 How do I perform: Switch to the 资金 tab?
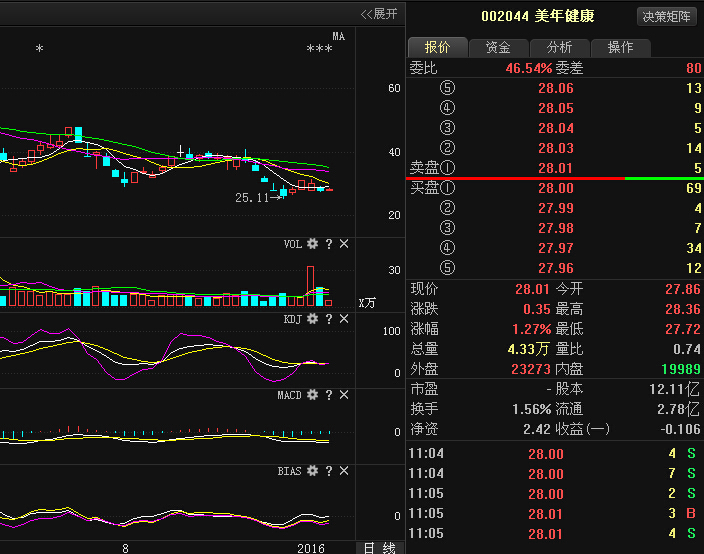[498, 47]
